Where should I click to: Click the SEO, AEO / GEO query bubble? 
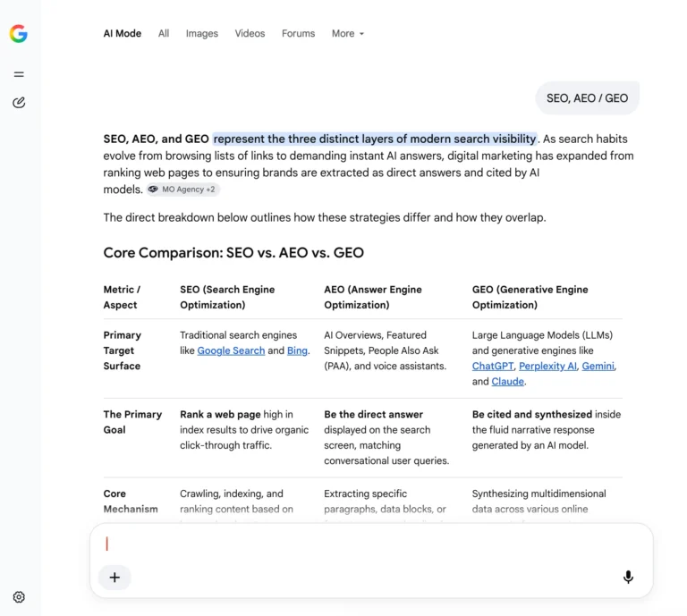click(587, 98)
